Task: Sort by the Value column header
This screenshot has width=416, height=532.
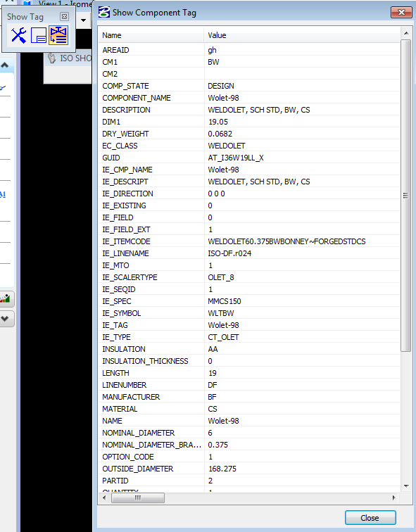Action: 302,35
